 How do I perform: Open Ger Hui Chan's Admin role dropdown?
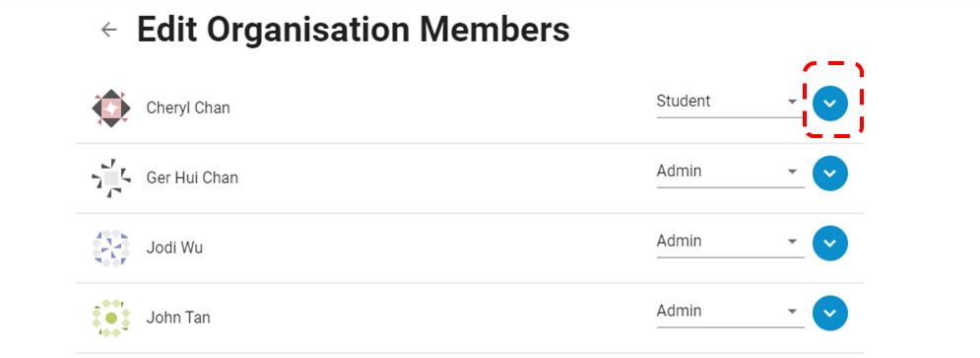[730, 172]
